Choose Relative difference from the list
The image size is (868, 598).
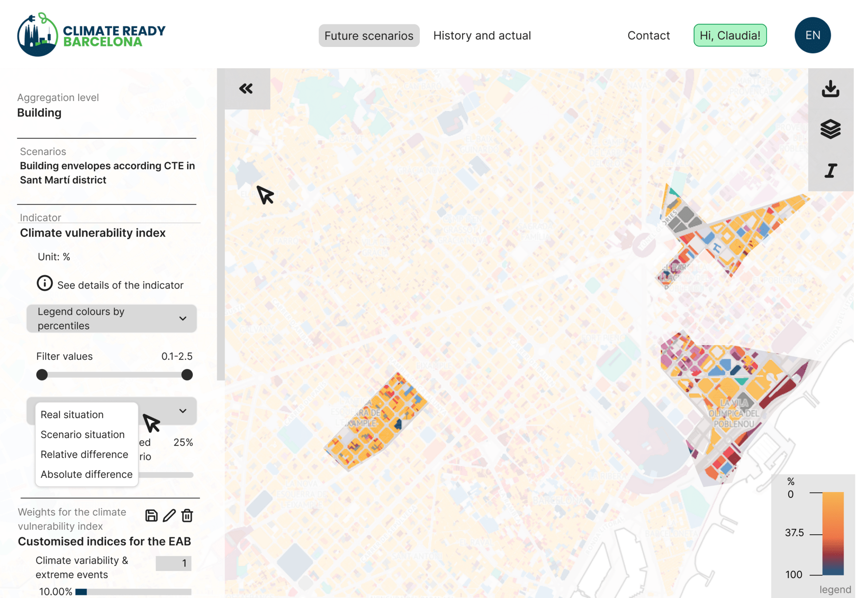pos(84,454)
